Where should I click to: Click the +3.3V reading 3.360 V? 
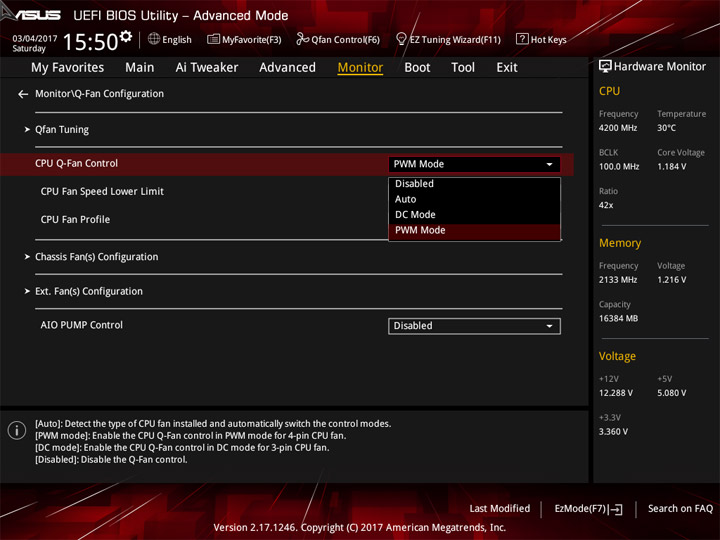click(613, 432)
